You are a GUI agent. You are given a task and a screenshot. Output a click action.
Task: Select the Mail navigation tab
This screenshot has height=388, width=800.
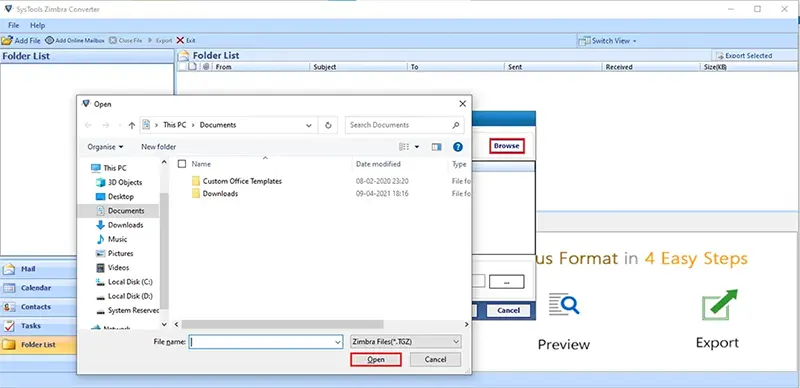click(x=38, y=269)
